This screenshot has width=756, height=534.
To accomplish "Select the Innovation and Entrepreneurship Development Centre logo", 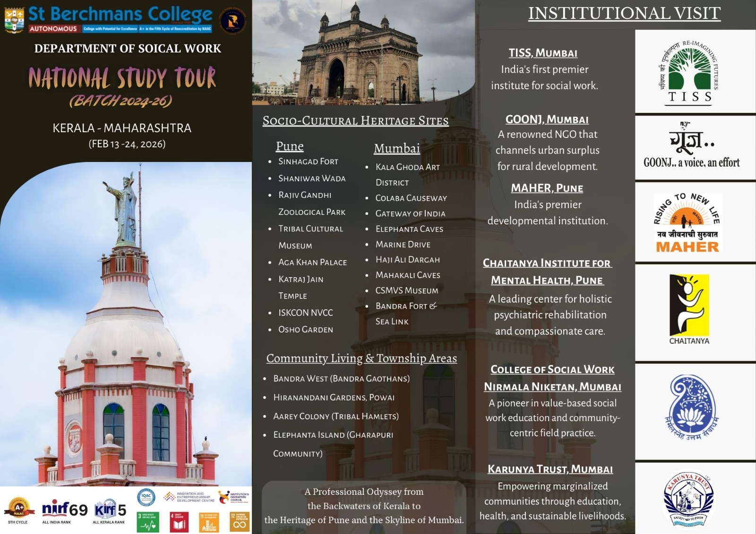I will point(189,497).
